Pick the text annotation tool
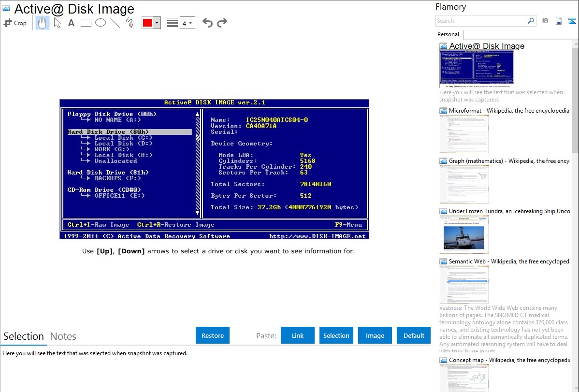579x392 pixels. point(71,23)
